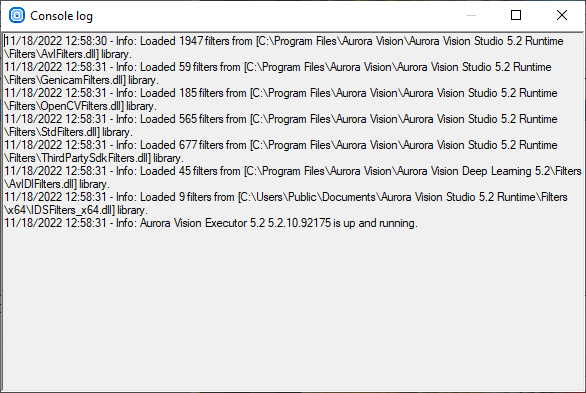Image resolution: width=586 pixels, height=393 pixels.
Task: Click the IDSFilters_x64.dll library text
Action: pyautogui.click(x=76, y=210)
